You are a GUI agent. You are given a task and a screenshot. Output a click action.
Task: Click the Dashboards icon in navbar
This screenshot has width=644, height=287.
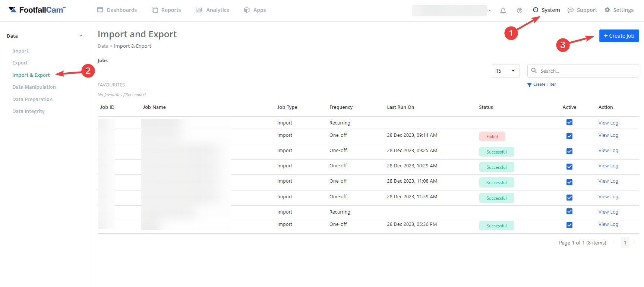pos(100,10)
